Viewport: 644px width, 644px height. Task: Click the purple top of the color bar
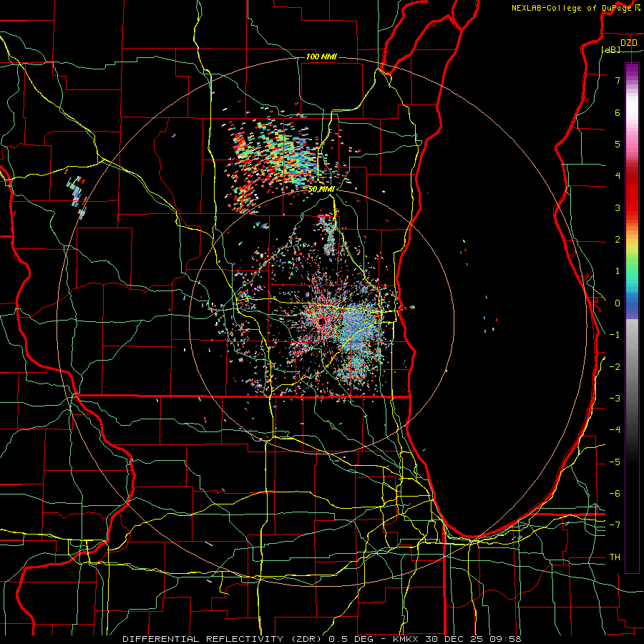pyautogui.click(x=632, y=70)
